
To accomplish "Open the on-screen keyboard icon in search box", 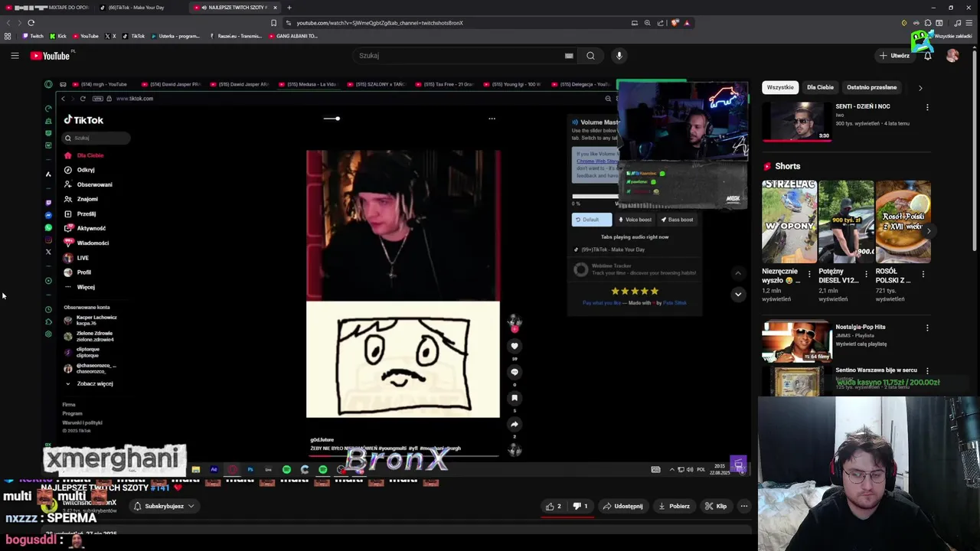I will coord(569,55).
